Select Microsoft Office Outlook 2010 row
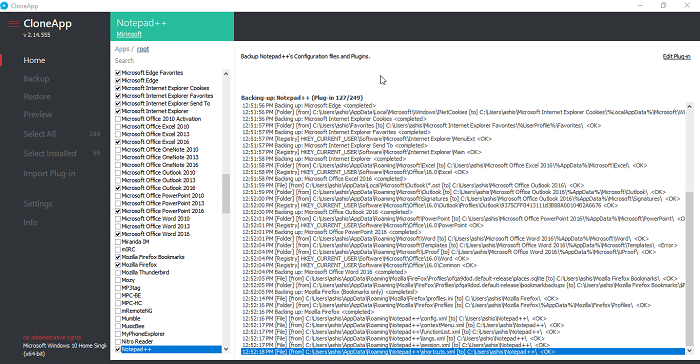The height and width of the screenshot is (364, 700). pos(158,172)
